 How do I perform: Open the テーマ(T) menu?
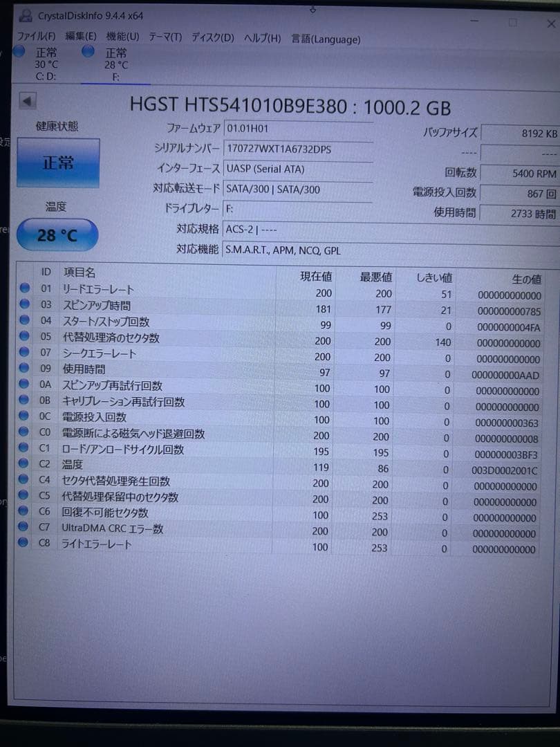(165, 37)
